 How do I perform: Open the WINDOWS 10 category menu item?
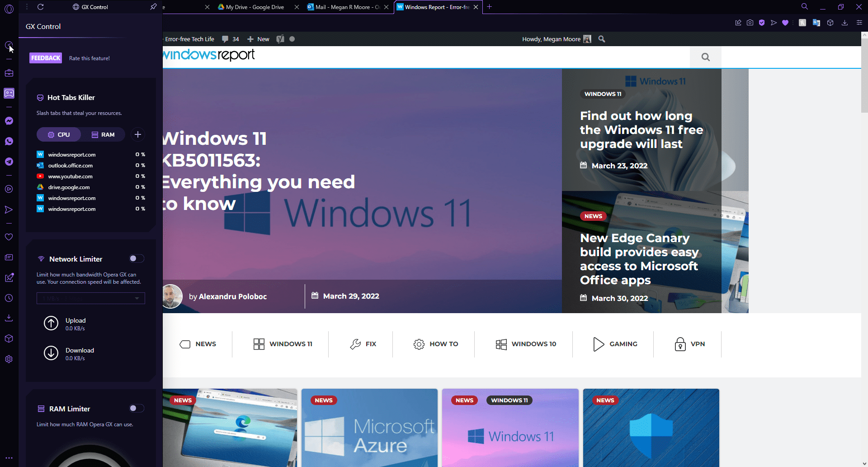pyautogui.click(x=526, y=344)
